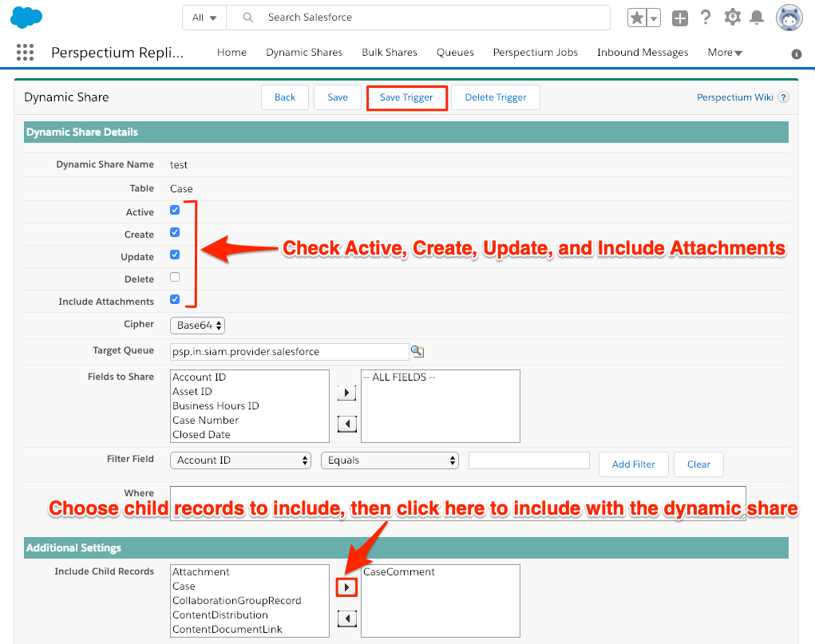
Task: Expand the More navigation menu
Action: tap(725, 53)
